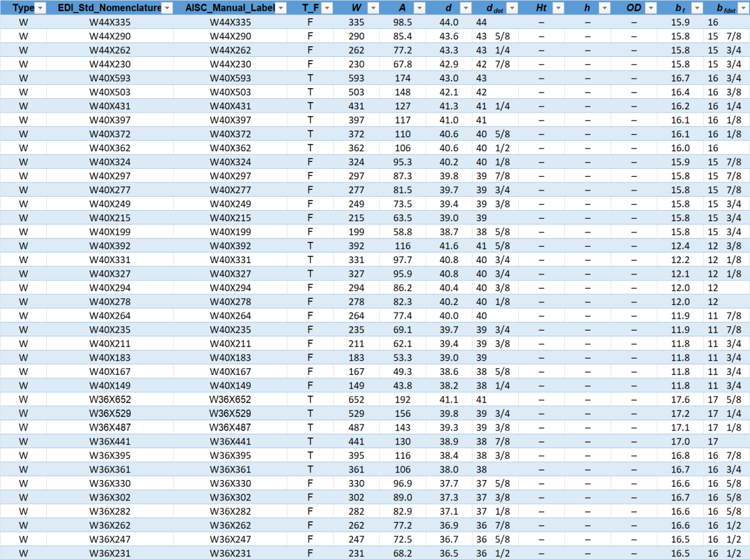Click the A value 96.9

[402, 484]
